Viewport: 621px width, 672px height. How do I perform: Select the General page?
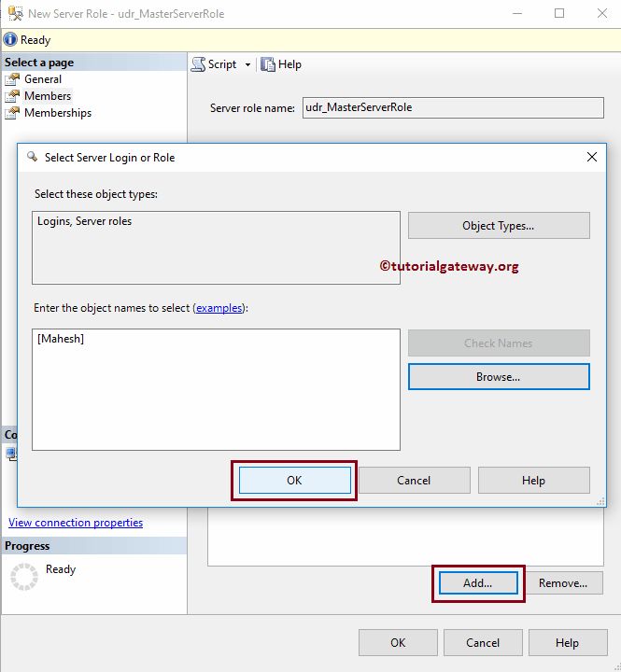click(42, 79)
